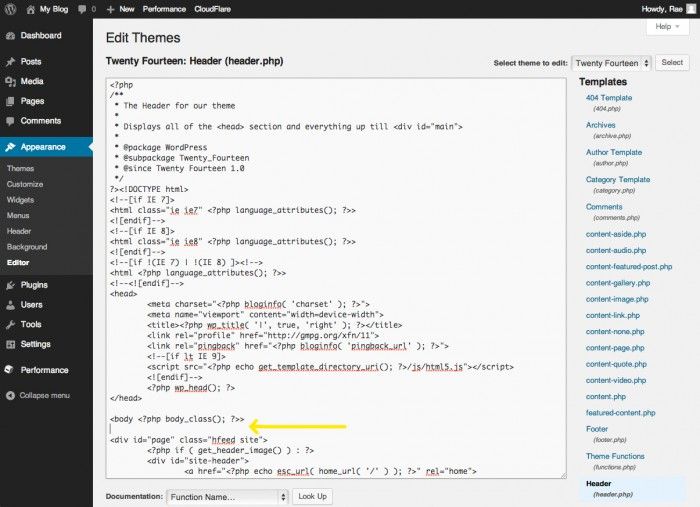
Task: Click the Select theme button
Action: (672, 62)
